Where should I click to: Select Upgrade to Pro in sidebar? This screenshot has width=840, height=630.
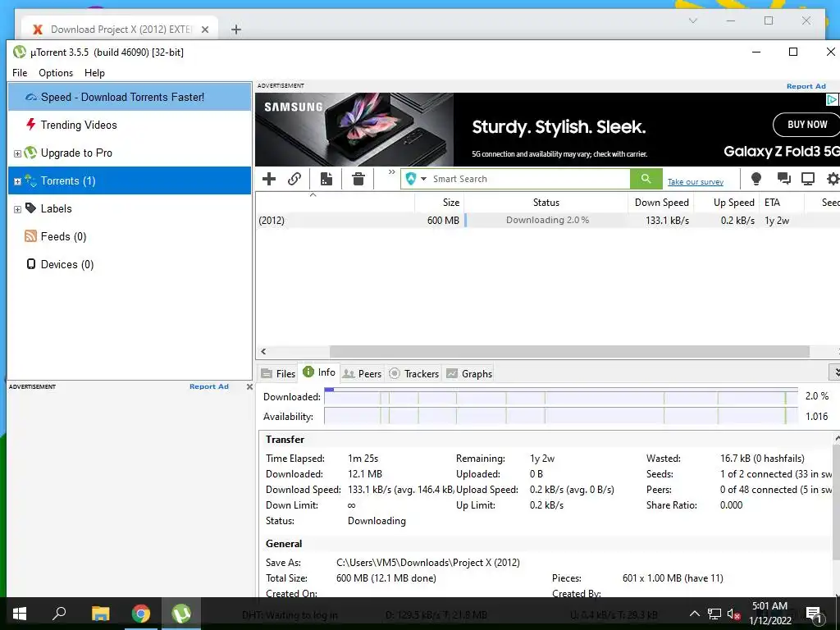(x=130, y=153)
